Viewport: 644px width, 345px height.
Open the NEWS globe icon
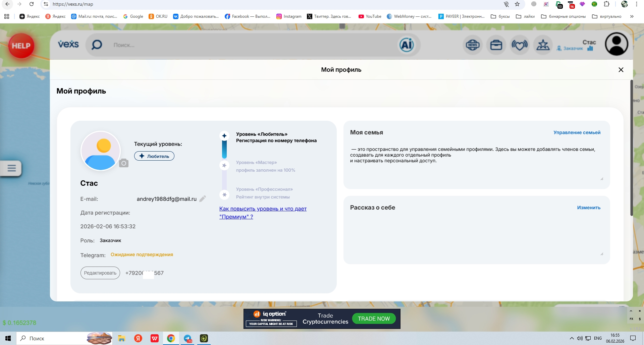(x=473, y=45)
